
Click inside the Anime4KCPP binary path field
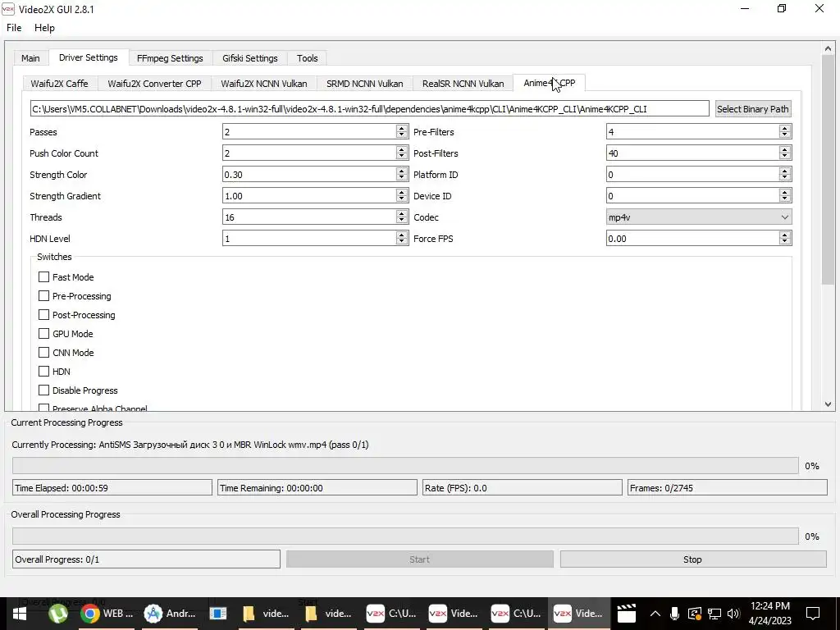(x=370, y=109)
